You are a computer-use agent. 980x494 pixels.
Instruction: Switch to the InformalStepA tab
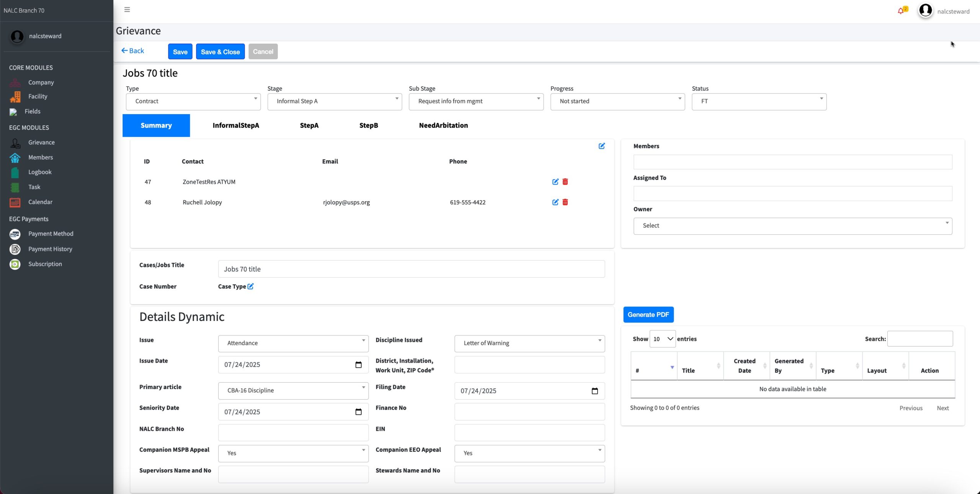tap(235, 125)
